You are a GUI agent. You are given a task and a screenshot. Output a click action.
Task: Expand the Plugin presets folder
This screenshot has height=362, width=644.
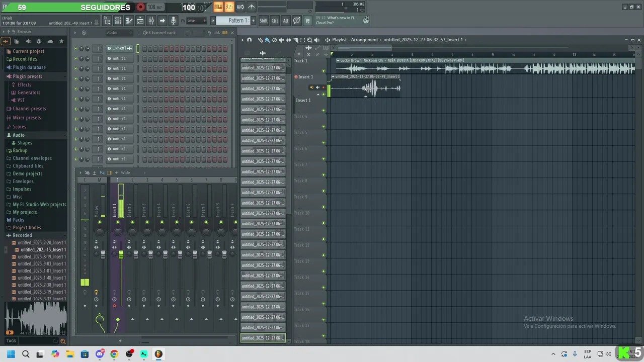click(x=27, y=76)
